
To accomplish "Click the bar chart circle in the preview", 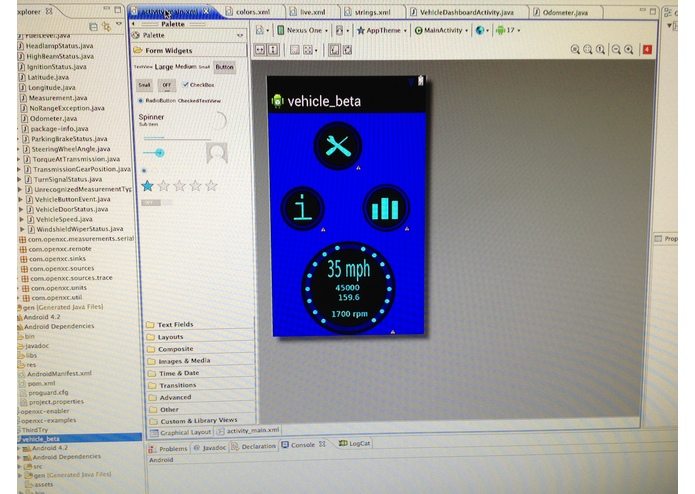I will click(386, 208).
